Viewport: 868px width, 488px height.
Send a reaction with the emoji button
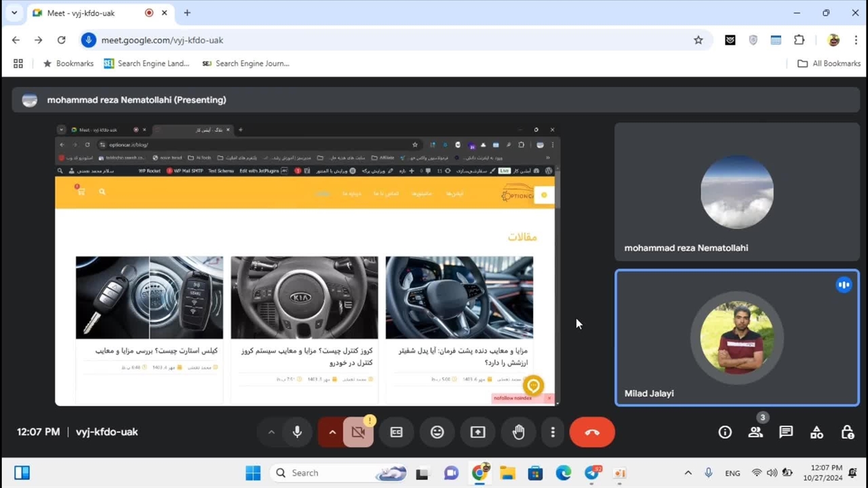[x=437, y=432]
